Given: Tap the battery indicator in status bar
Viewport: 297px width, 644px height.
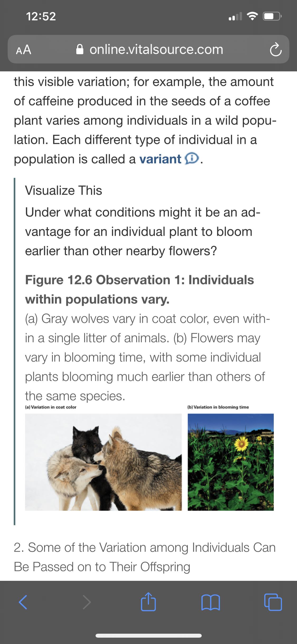Looking at the screenshot, I should tap(272, 17).
